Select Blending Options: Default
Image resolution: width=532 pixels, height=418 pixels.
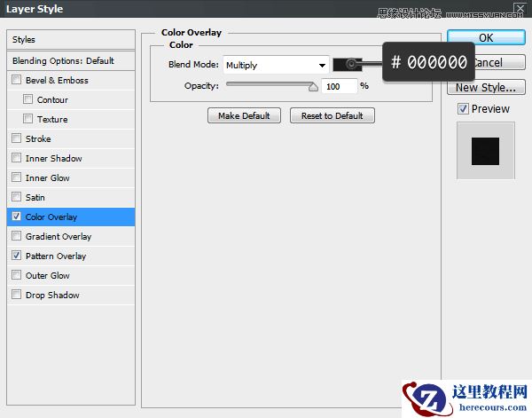(x=71, y=60)
